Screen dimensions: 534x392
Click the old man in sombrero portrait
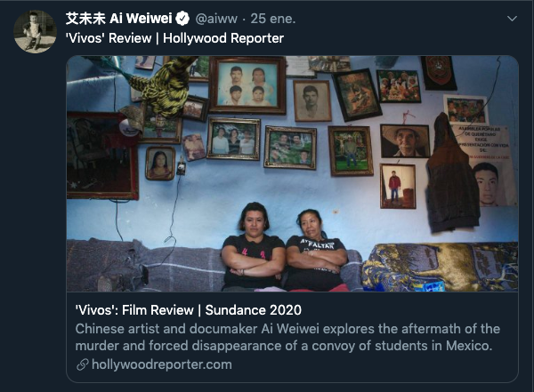click(x=405, y=140)
